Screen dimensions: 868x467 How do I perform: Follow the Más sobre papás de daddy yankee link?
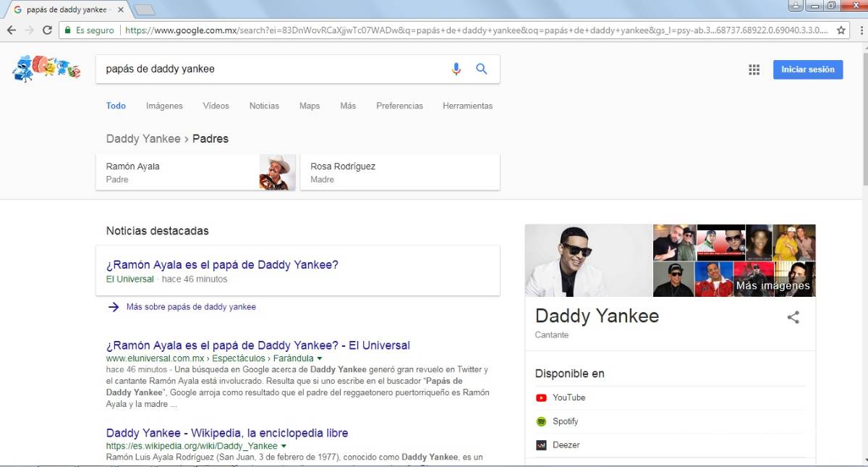[191, 307]
